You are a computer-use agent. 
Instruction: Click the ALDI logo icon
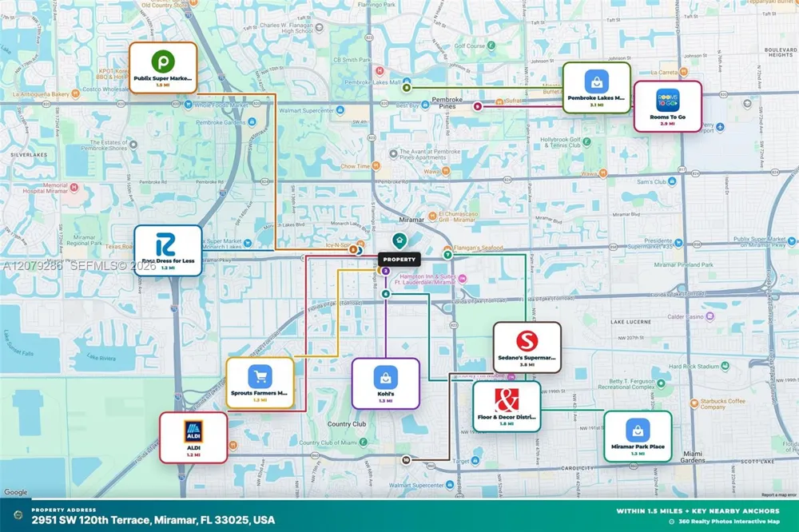(x=193, y=431)
